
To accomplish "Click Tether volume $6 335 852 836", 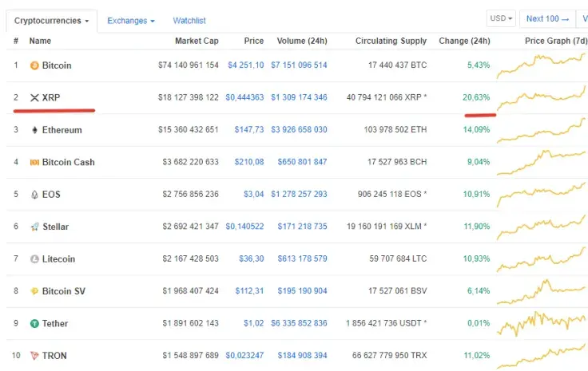I will coord(300,323).
